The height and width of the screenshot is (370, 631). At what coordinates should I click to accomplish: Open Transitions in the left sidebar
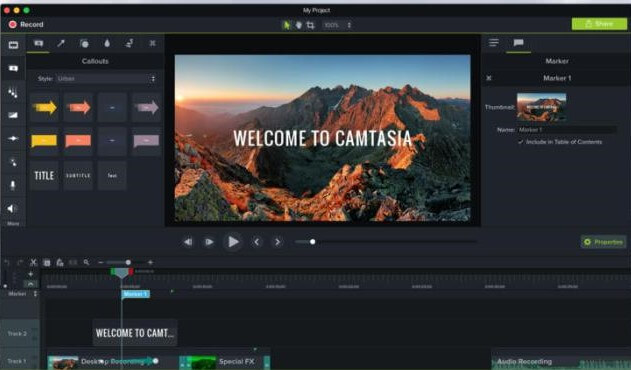pos(13,115)
